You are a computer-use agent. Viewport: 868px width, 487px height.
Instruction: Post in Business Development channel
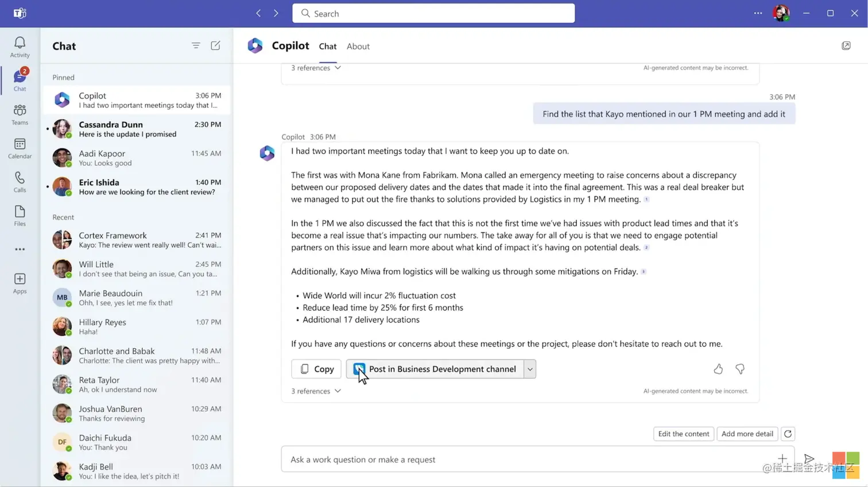(435, 369)
